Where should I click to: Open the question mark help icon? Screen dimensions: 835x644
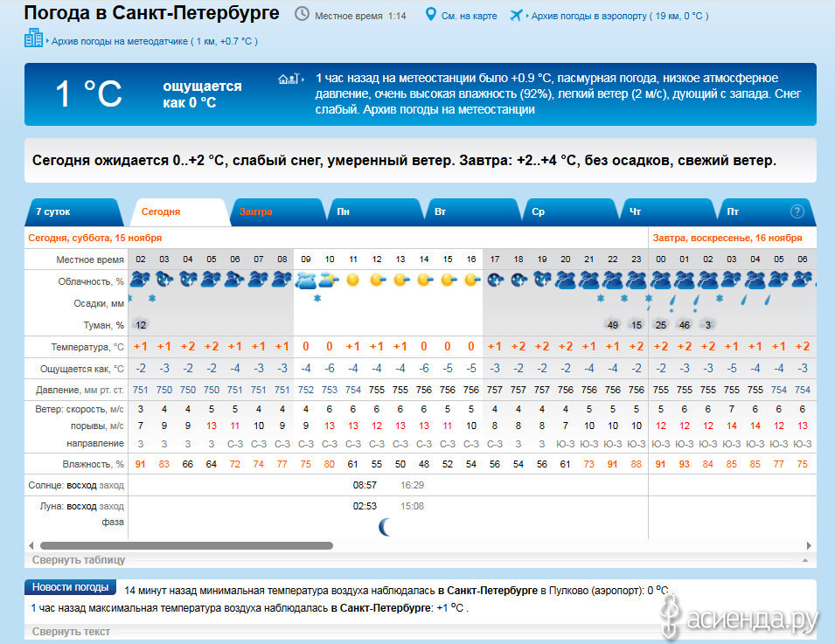tap(797, 211)
